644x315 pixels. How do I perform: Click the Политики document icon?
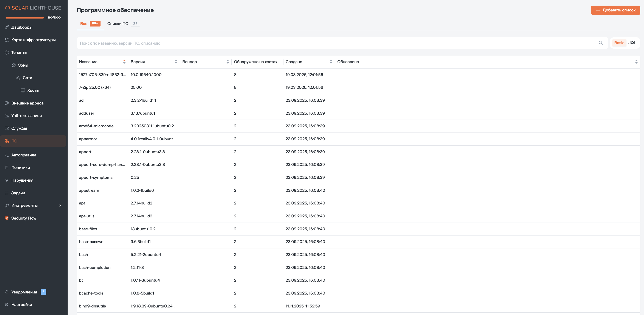(7, 168)
